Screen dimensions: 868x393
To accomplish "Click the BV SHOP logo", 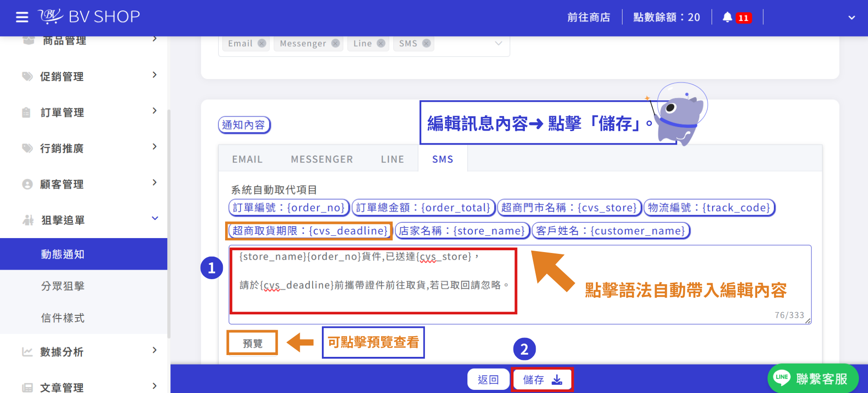I will click(x=89, y=17).
